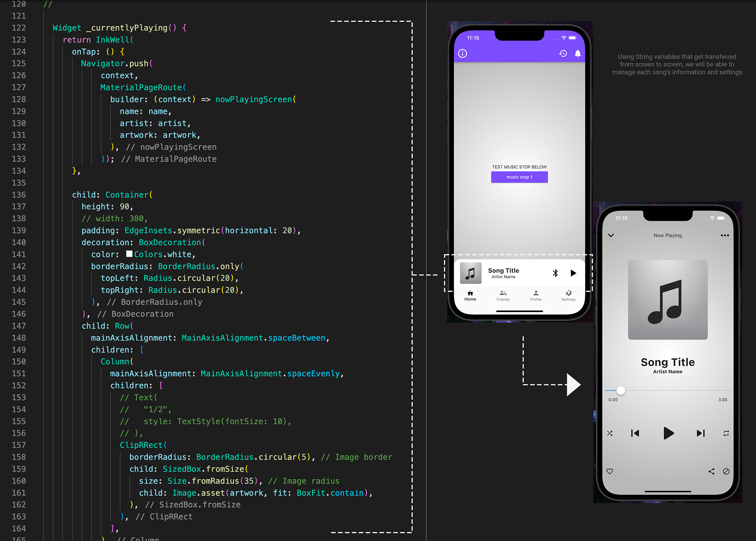Image resolution: width=756 pixels, height=541 pixels.
Task: Click the 0:00 elapsed time label
Action: 613,400
